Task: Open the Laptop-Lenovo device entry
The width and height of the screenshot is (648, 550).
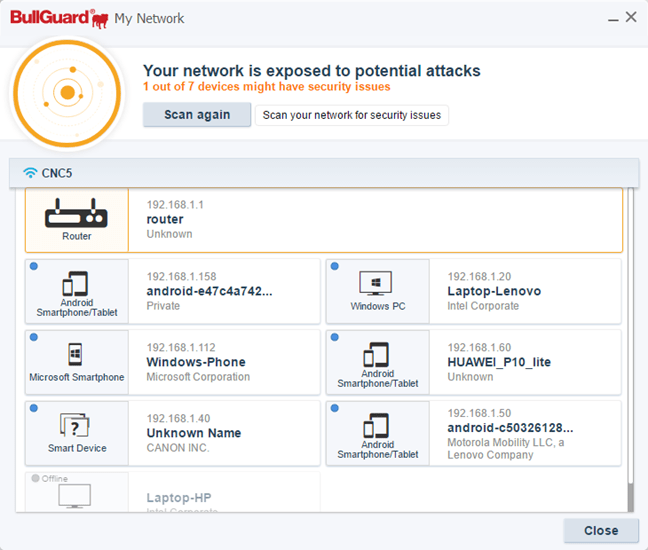Action: (494, 291)
